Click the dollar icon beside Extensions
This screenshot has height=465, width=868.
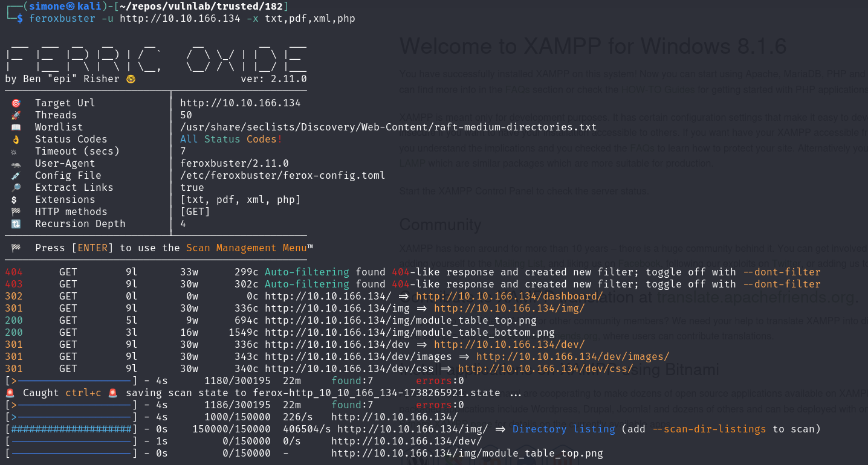pos(16,200)
